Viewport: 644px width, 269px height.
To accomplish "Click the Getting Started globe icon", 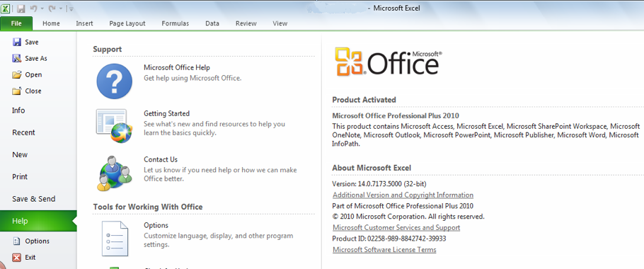I will coord(115,126).
